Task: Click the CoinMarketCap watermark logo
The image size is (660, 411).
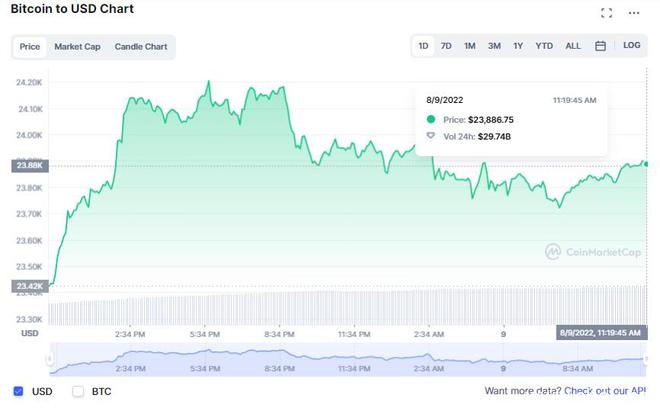Action: point(593,252)
